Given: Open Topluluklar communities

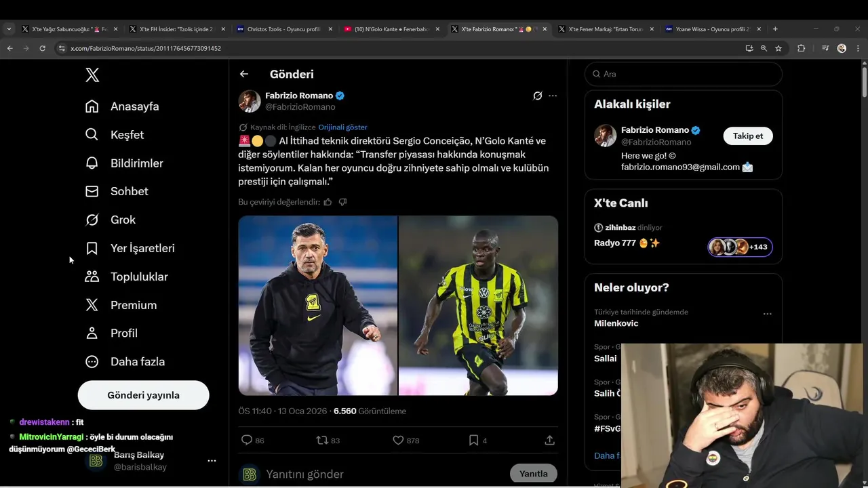Looking at the screenshot, I should tap(126, 277).
